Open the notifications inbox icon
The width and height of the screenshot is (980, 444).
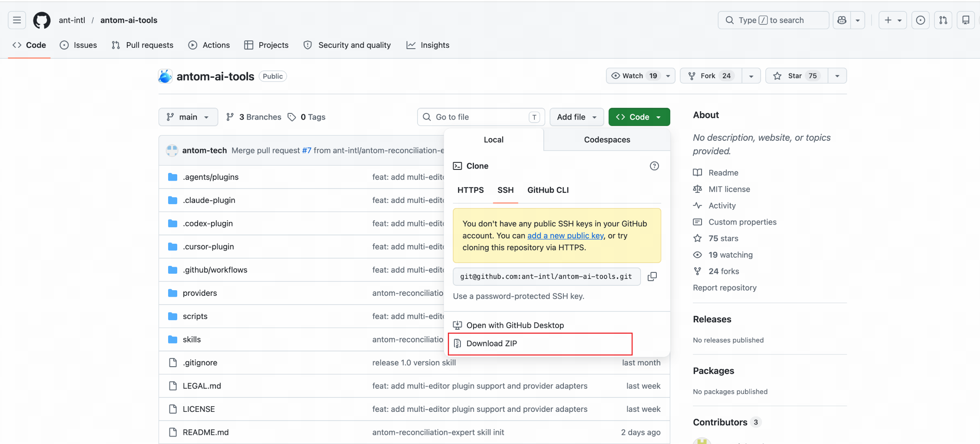point(966,20)
